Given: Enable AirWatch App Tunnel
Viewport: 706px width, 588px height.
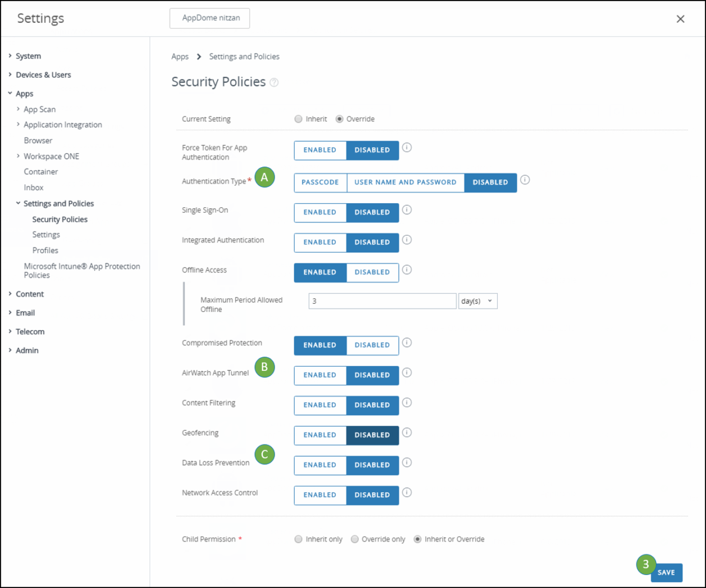Looking at the screenshot, I should (320, 375).
